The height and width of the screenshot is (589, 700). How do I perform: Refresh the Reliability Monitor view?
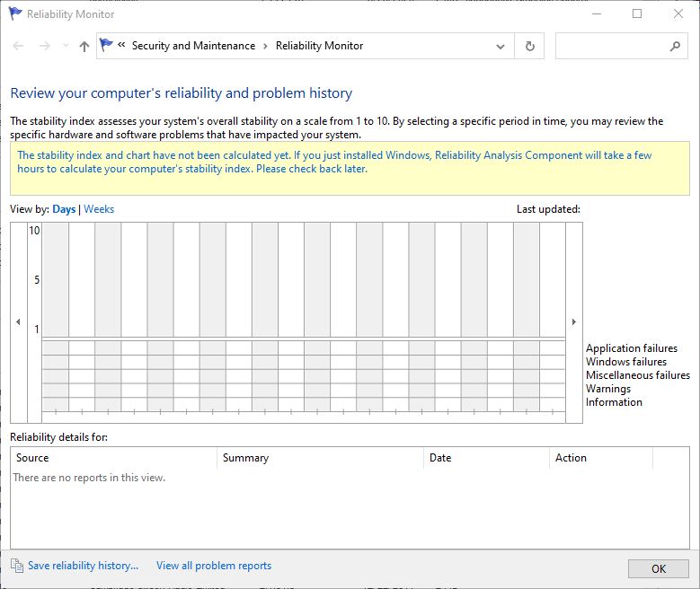pyautogui.click(x=529, y=46)
